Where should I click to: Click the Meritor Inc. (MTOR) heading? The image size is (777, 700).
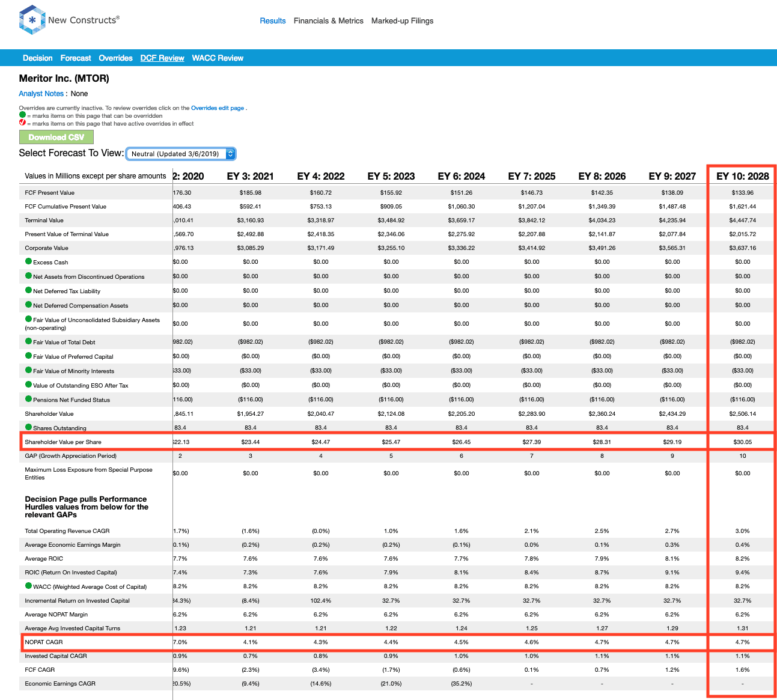click(x=64, y=79)
